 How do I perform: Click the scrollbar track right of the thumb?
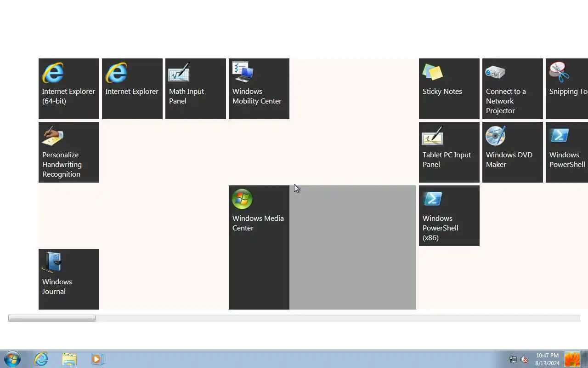point(338,318)
